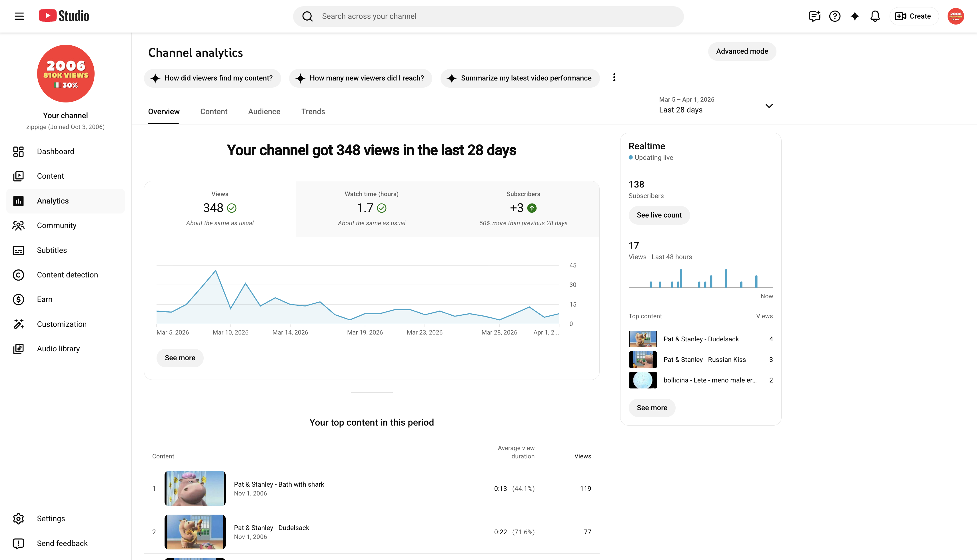Viewport: 977px width, 560px height.
Task: Click the 'Pat & Stanley - Bath with shark' title
Action: tap(279, 484)
